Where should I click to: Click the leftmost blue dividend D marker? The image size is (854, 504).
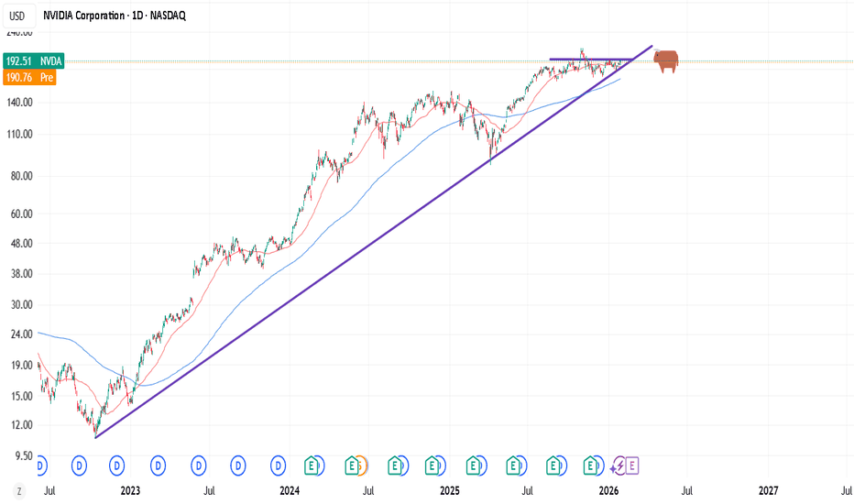point(39,466)
